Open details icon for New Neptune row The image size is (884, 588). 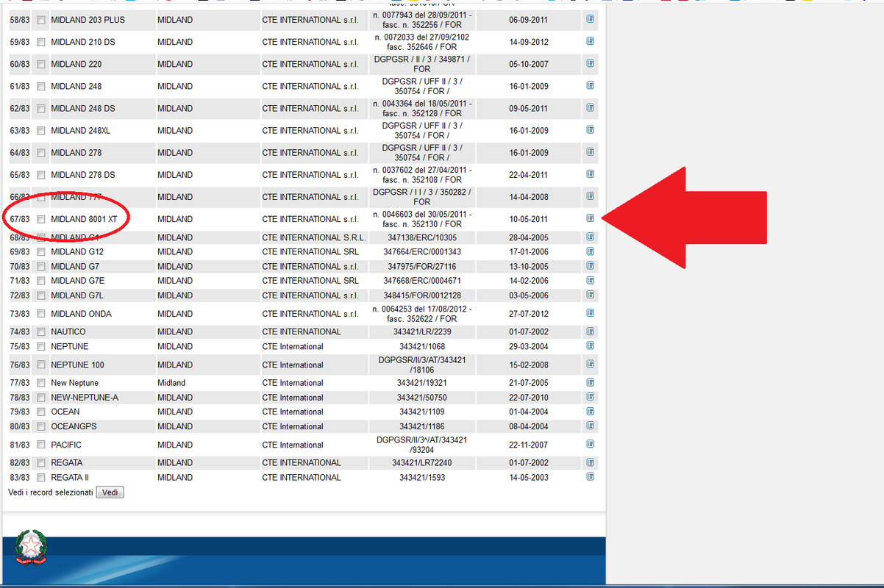[x=590, y=382]
